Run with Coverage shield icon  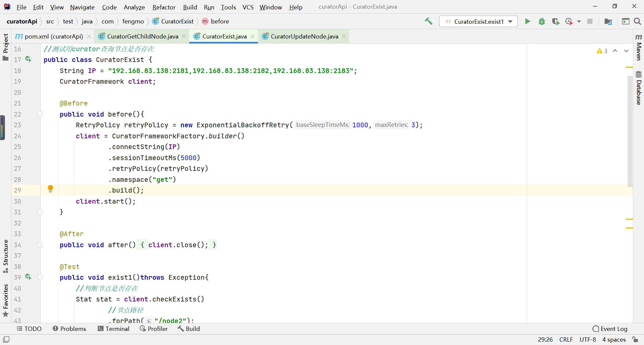(x=556, y=21)
